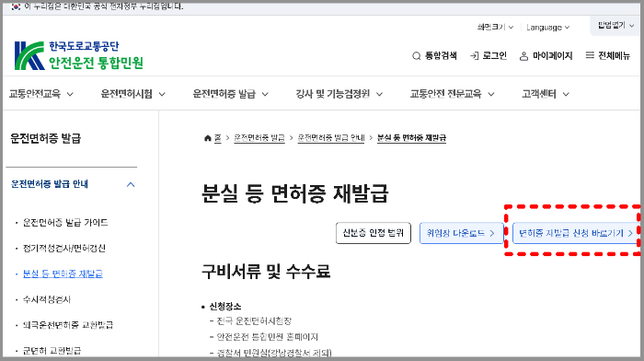The image size is (644, 361).
Task: Click the 위임장 다운로드 button
Action: tap(461, 233)
